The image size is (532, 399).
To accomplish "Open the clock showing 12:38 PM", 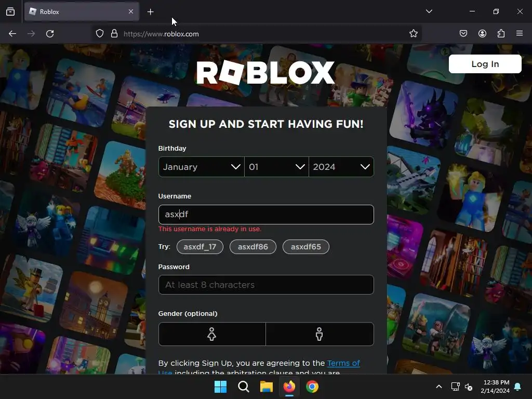I will (495, 387).
